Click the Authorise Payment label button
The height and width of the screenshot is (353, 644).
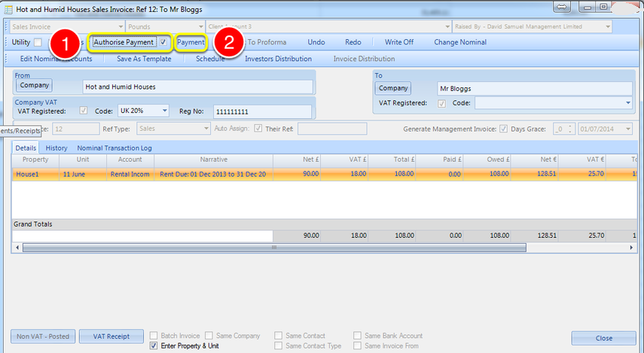pos(124,42)
